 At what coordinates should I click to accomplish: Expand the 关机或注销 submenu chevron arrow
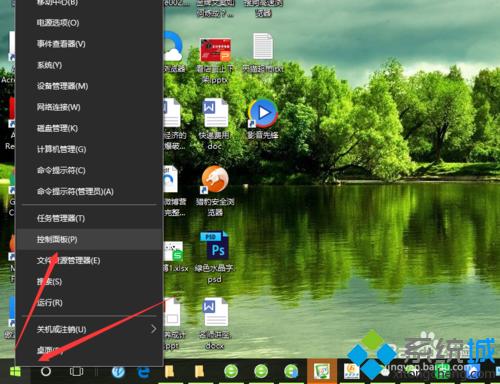pos(154,329)
